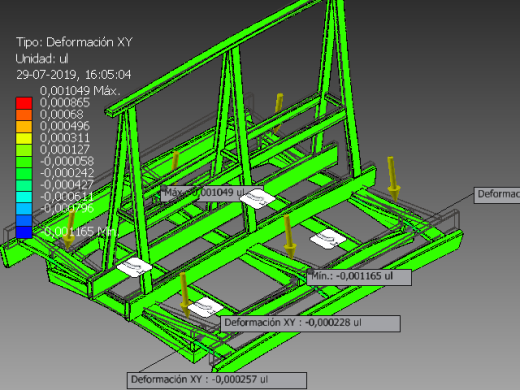520x390 pixels.
Task: Click the Mín.: -0,001165 ul probe label
Action: pos(359,277)
